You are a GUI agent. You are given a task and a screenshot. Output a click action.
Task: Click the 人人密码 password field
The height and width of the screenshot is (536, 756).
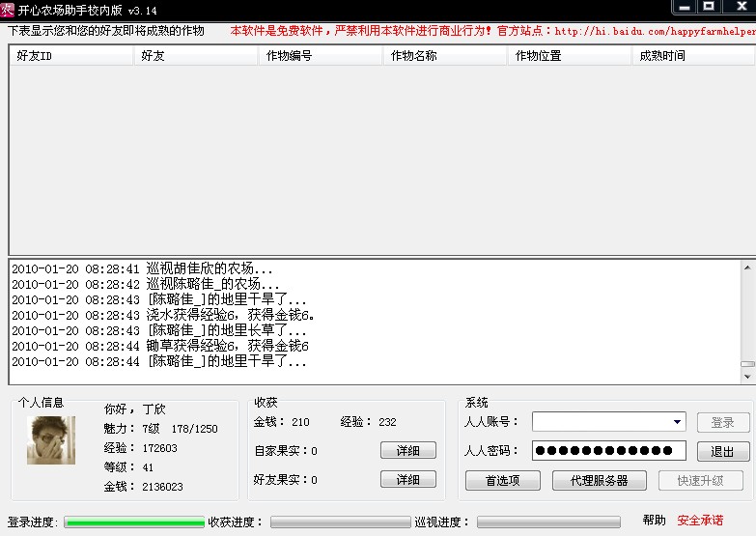click(x=608, y=451)
